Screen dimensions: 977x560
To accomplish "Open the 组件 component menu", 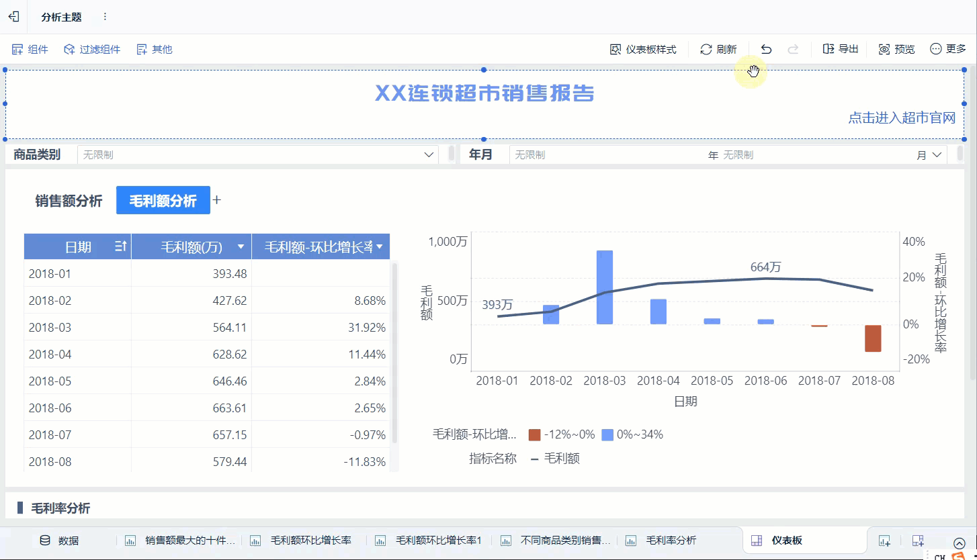I will 30,49.
